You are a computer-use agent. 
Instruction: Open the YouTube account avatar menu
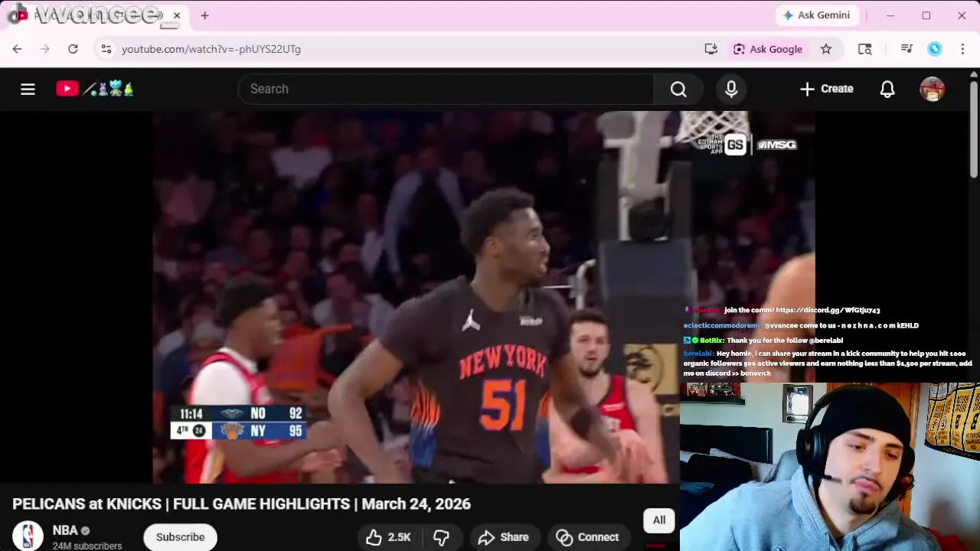(x=932, y=89)
